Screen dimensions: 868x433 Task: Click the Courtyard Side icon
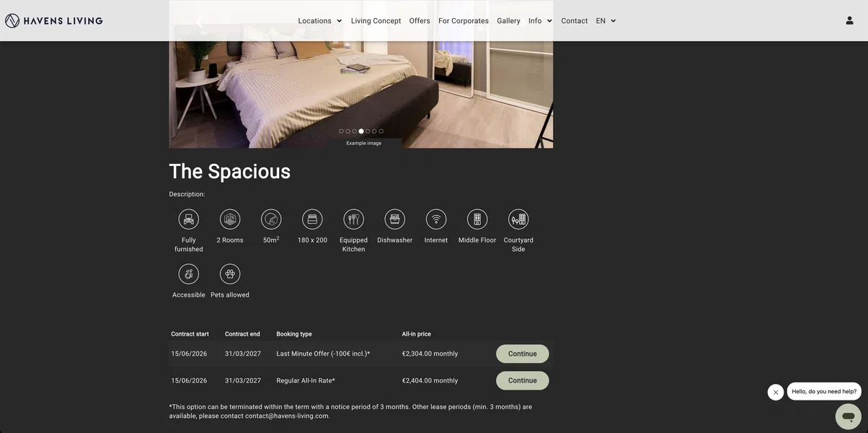coord(518,219)
